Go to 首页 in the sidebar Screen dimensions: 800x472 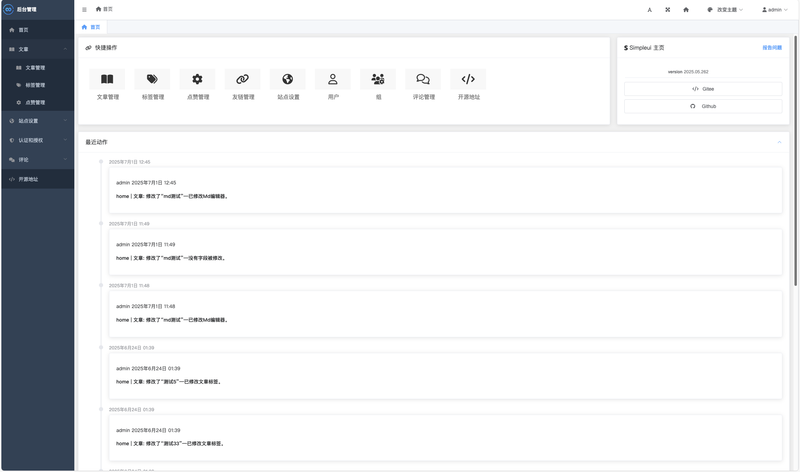pyautogui.click(x=38, y=30)
